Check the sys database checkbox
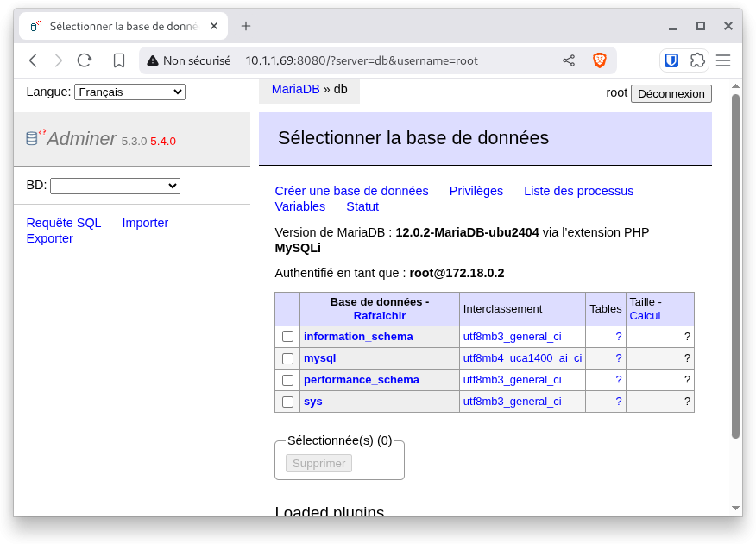 [x=288, y=402]
